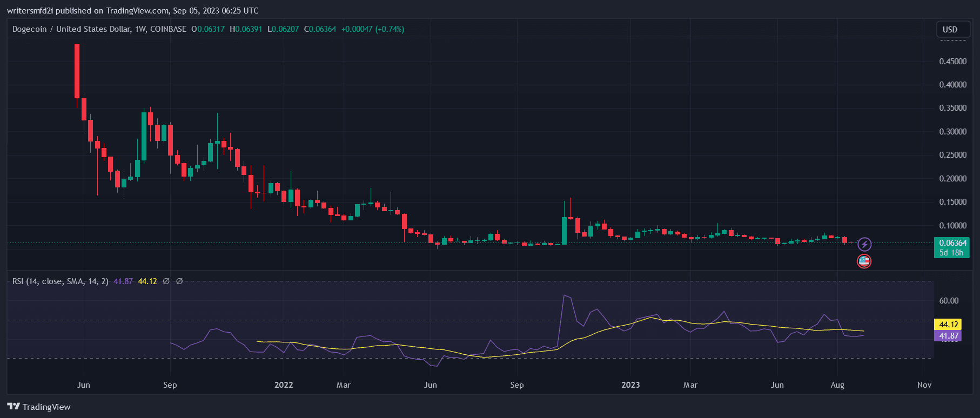This screenshot has width=980, height=418.
Task: Click the first empty-value symbol in RSI legend
Action: tap(166, 281)
